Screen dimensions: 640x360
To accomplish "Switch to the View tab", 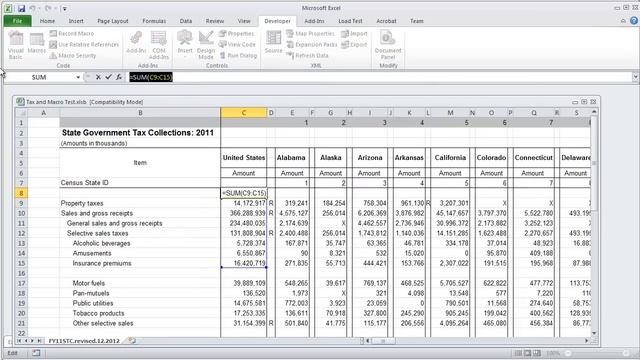I will pyautogui.click(x=244, y=21).
